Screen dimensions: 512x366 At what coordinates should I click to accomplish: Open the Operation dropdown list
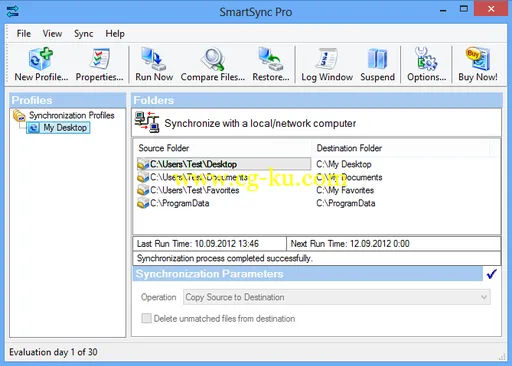click(x=337, y=297)
